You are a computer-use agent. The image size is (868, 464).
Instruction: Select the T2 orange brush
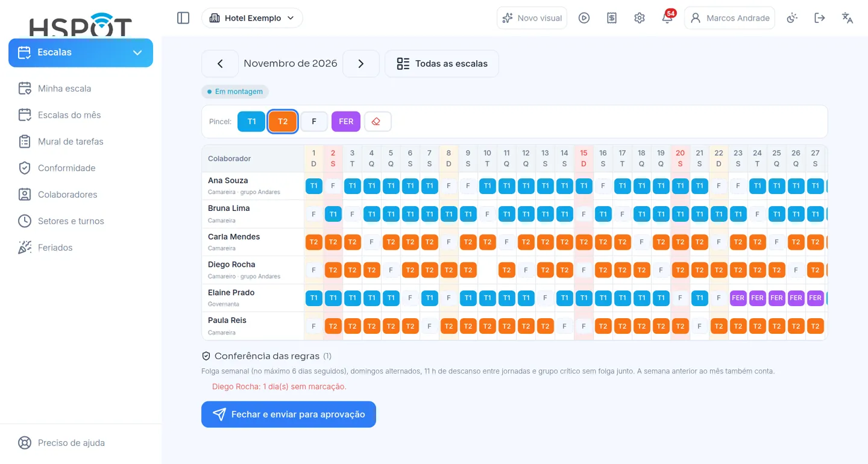pos(283,121)
